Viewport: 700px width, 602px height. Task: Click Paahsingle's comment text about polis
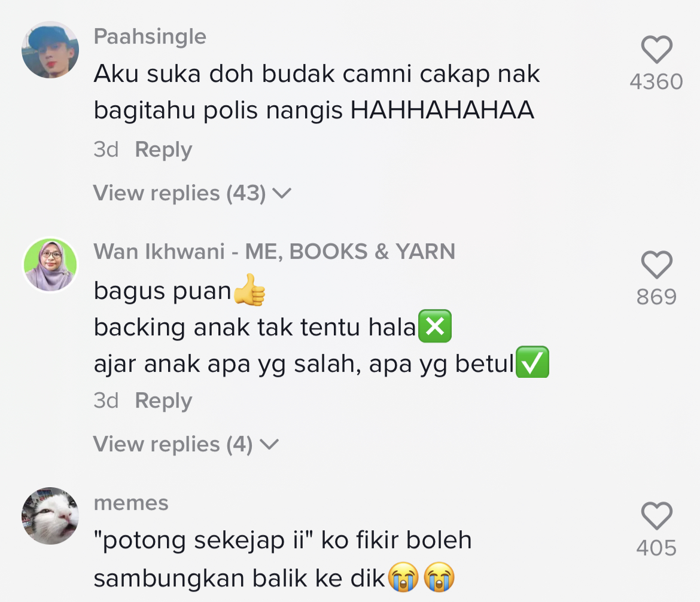(x=316, y=92)
